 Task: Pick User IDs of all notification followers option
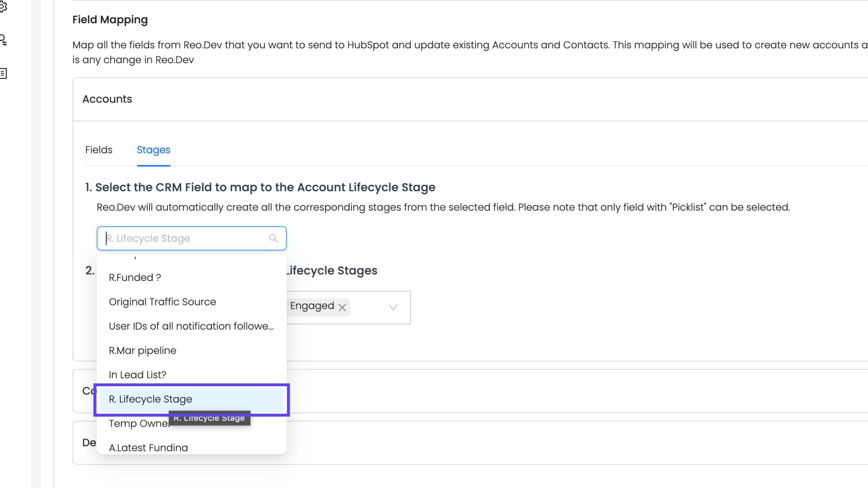tap(191, 326)
